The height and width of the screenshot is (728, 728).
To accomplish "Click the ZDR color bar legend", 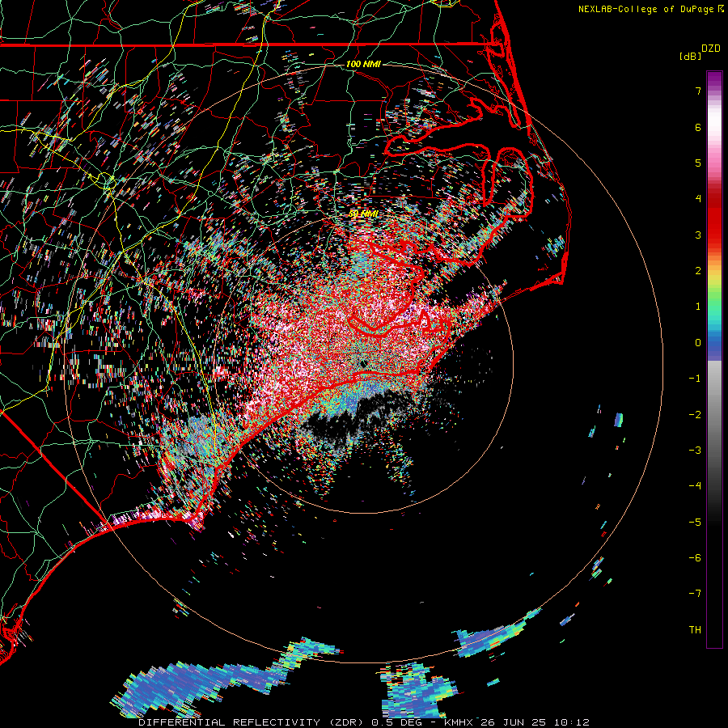I will point(714,359).
